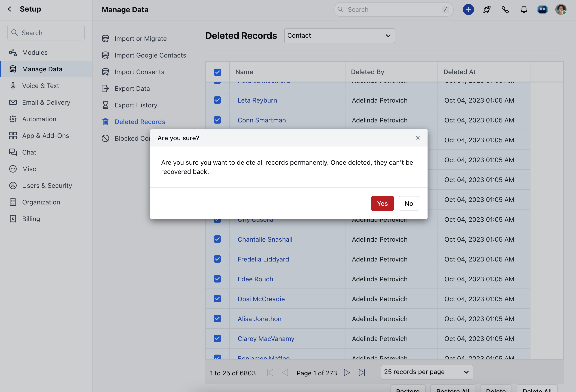This screenshot has width=576, height=392.
Task: Uncheck the select-all checkbox in the table header
Action: pyautogui.click(x=217, y=72)
